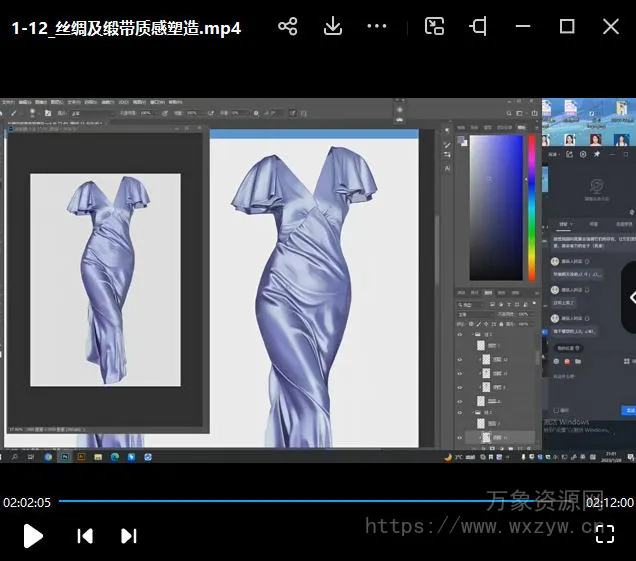Pick a color in the color picker field

click(495, 205)
